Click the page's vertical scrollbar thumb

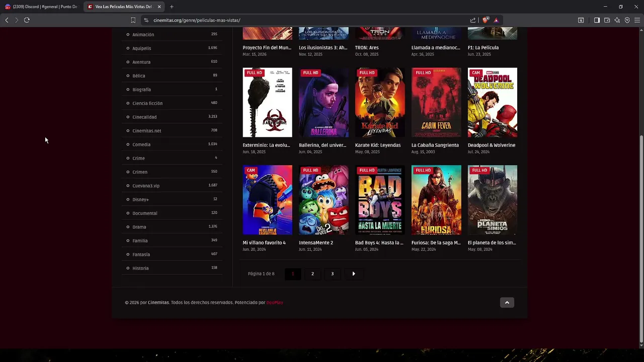(x=641, y=238)
